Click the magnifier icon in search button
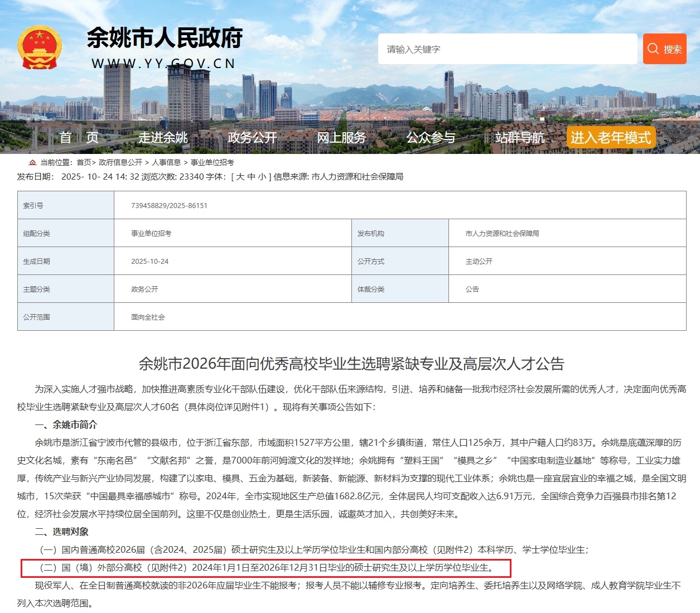 pyautogui.click(x=653, y=49)
